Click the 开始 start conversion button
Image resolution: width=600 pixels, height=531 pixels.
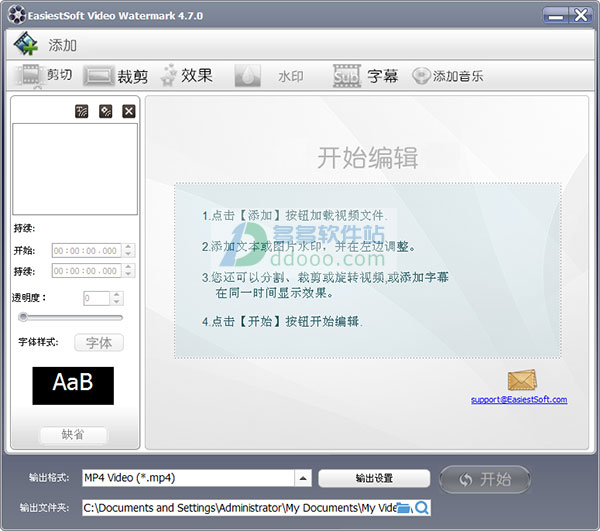pyautogui.click(x=485, y=479)
